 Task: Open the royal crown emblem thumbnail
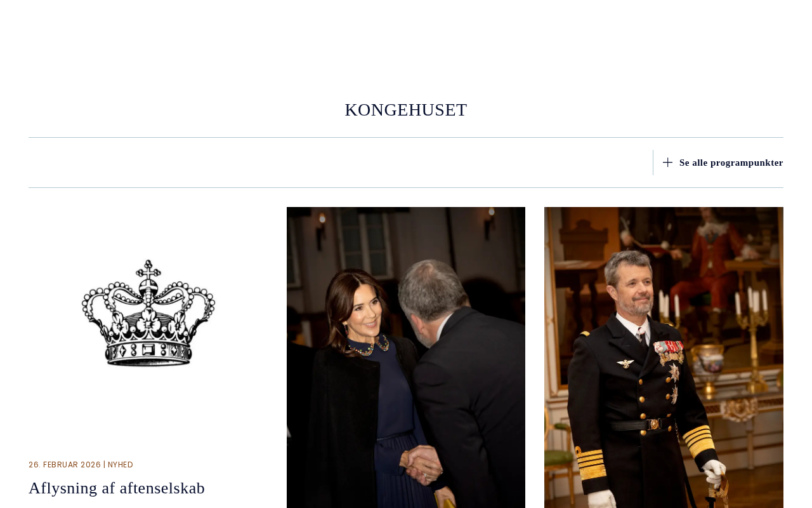tap(148, 312)
